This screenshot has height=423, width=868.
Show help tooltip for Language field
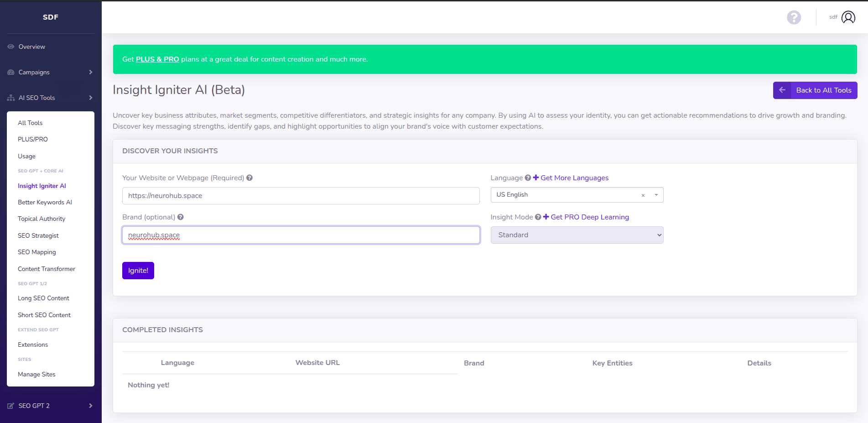click(x=528, y=178)
